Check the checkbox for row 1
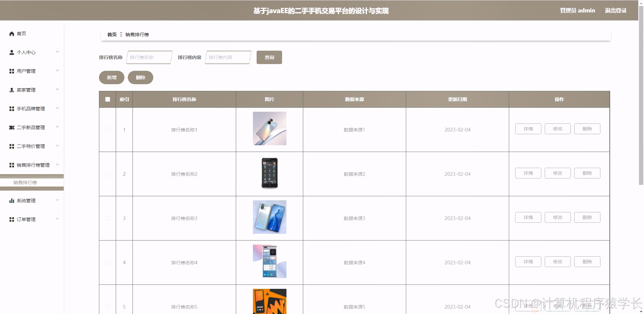The width and height of the screenshot is (644, 314). (107, 130)
